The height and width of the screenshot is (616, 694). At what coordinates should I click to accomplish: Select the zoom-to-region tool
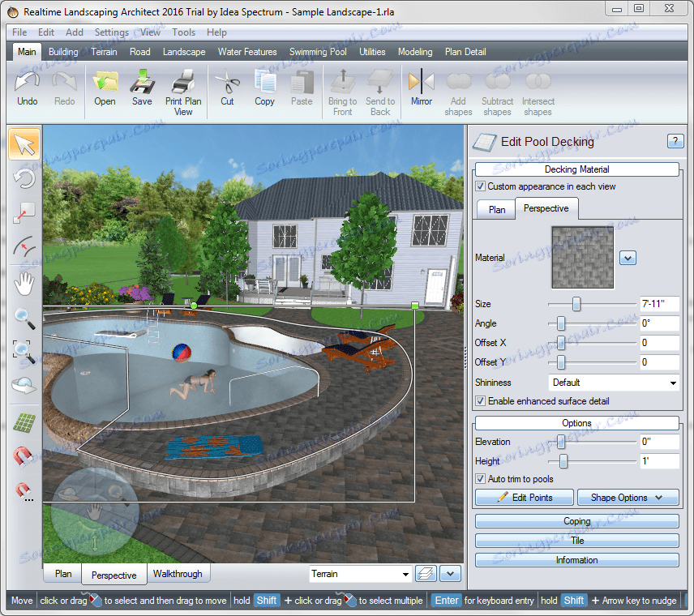(24, 352)
